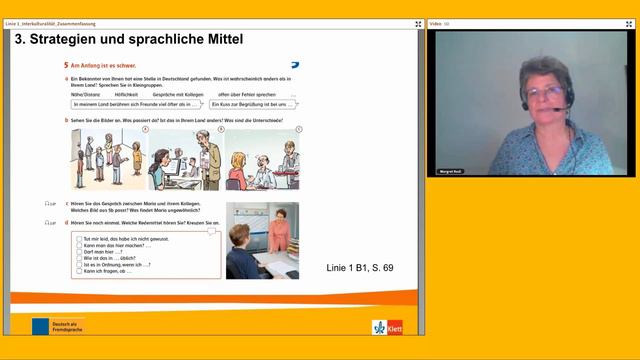Maximize the presentation slide panel
The width and height of the screenshot is (640, 360).
click(418, 24)
